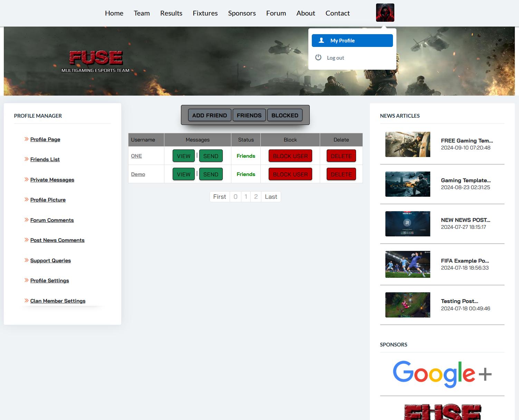Open the Forum navigation link
The height and width of the screenshot is (420, 519).
pos(276,13)
